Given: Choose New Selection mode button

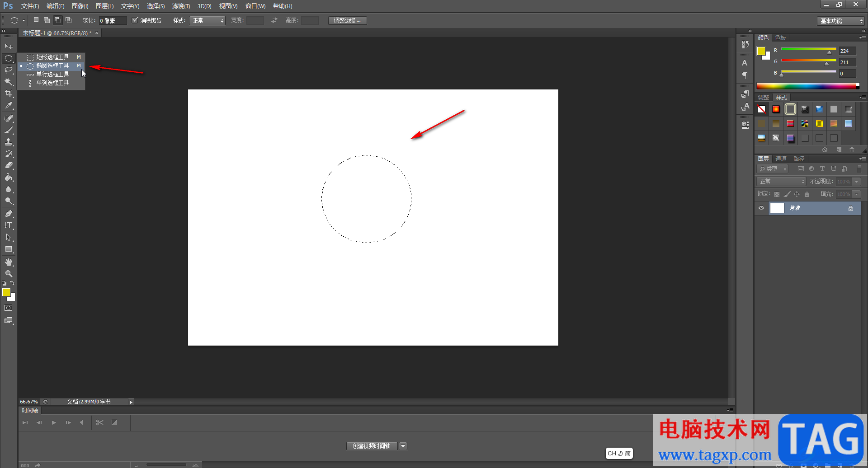Looking at the screenshot, I should [36, 20].
